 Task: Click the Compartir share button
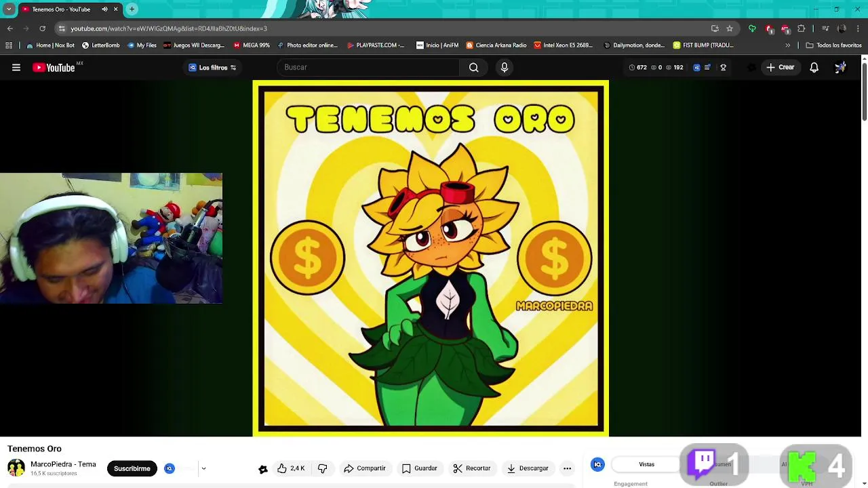pyautogui.click(x=365, y=468)
